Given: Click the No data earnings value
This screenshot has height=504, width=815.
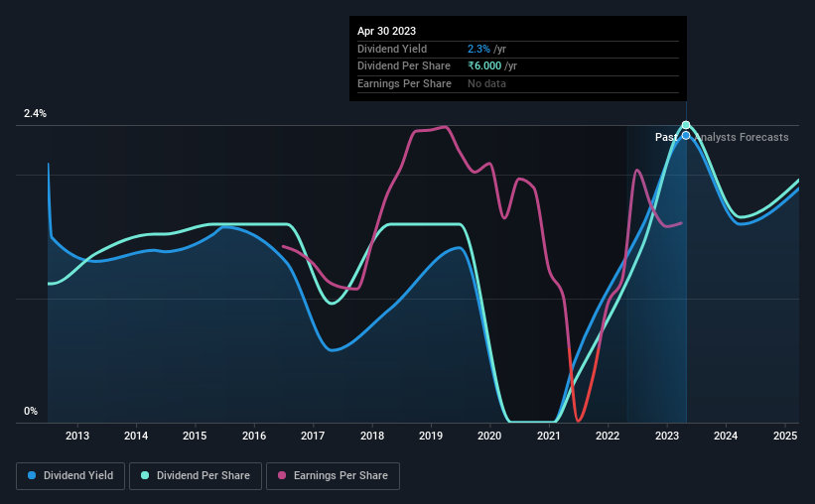Looking at the screenshot, I should (x=486, y=83).
